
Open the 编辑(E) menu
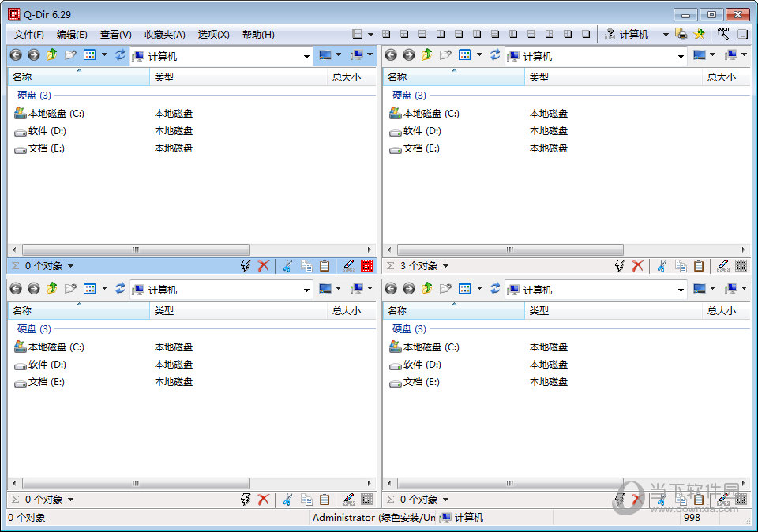coord(72,34)
